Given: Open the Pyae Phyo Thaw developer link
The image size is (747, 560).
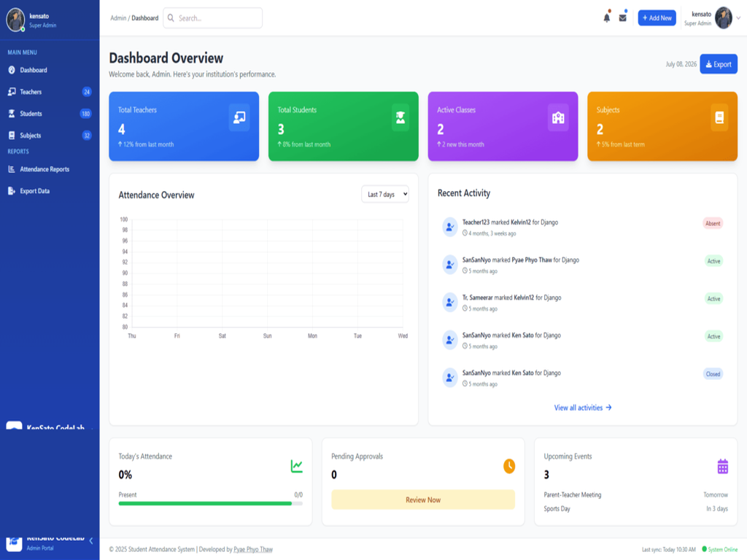Looking at the screenshot, I should 253,550.
